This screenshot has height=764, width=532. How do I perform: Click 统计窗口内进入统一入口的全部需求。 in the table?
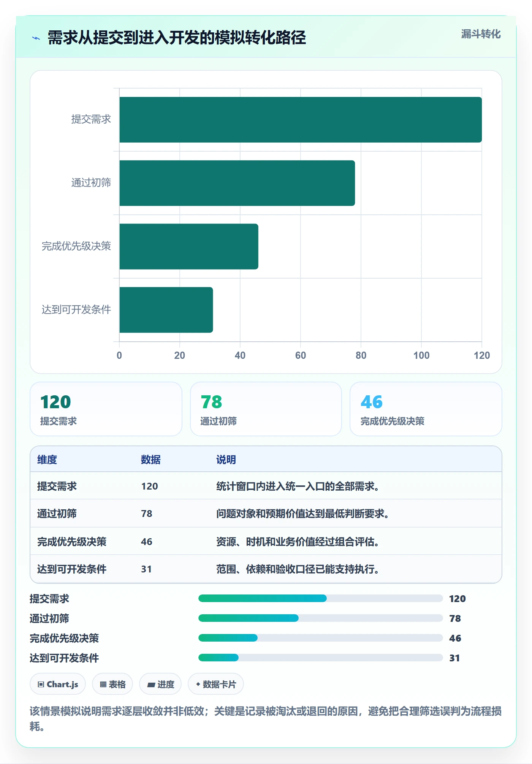point(298,486)
